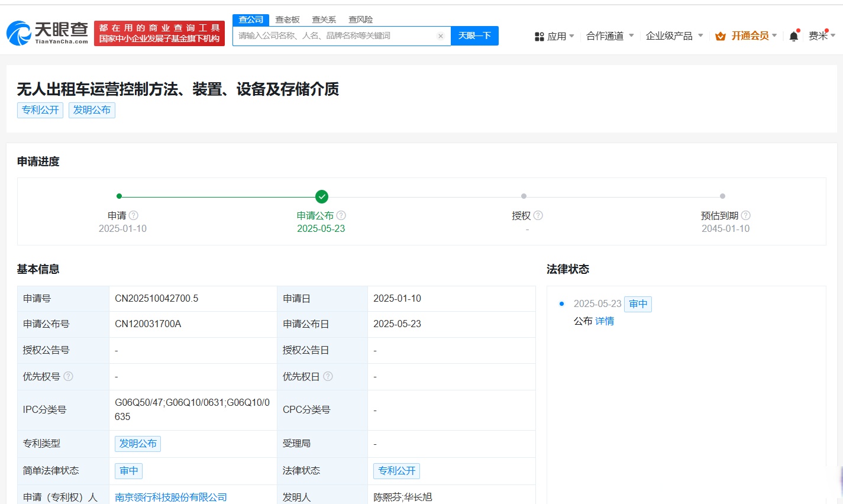
Task: Switch to the 查风险 search tab
Action: pyautogui.click(x=361, y=19)
